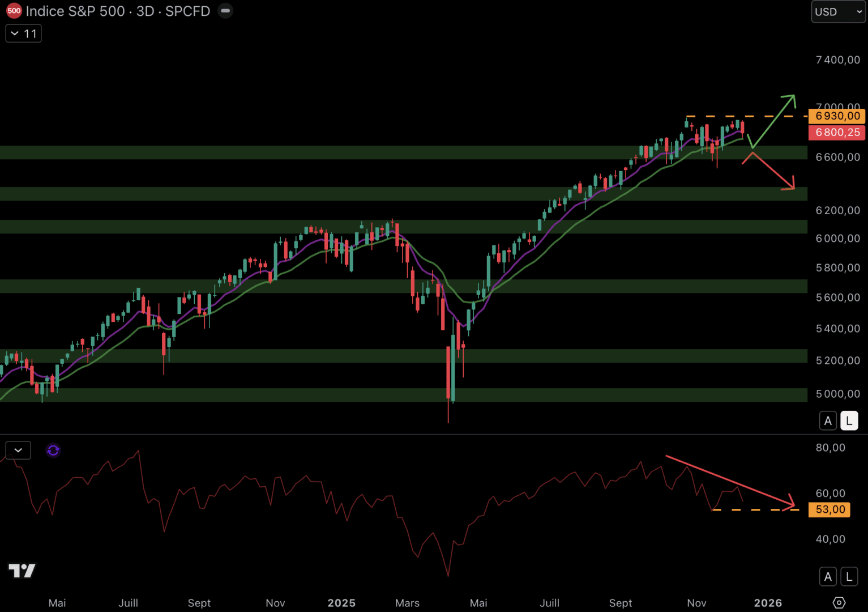Click the 5 000,00 price axis value

(837, 394)
